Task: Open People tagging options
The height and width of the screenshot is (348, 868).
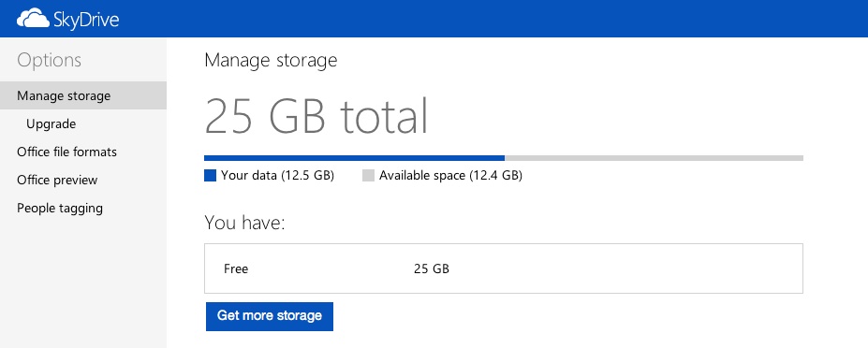Action: tap(60, 208)
